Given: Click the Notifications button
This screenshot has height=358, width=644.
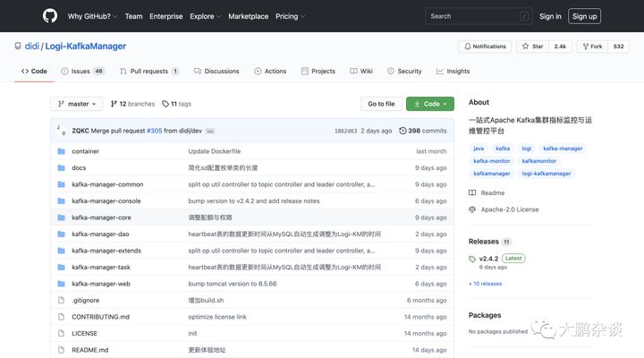Looking at the screenshot, I should point(485,47).
